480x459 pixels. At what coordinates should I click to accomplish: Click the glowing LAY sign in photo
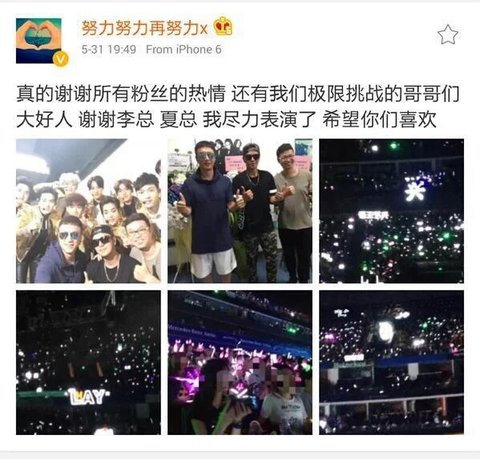pos(89,396)
